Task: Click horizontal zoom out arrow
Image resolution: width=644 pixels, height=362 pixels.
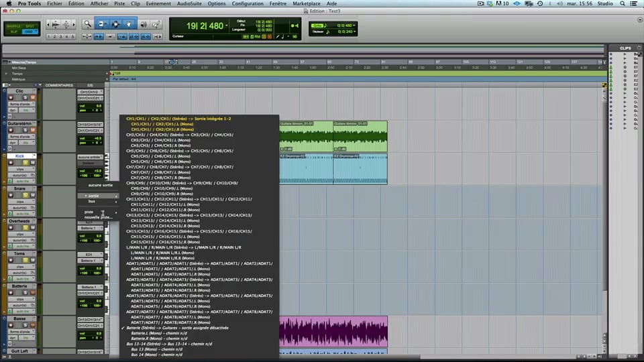Action: (x=49, y=25)
